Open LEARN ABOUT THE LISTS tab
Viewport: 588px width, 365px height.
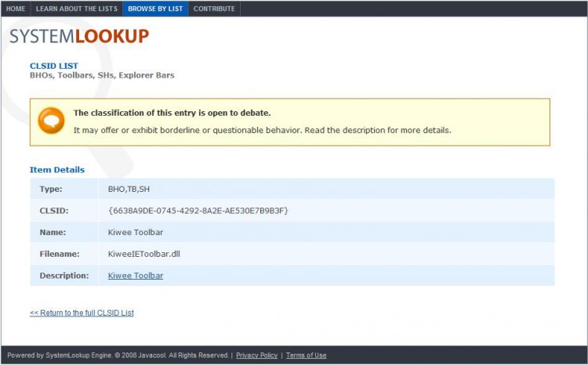tap(77, 9)
